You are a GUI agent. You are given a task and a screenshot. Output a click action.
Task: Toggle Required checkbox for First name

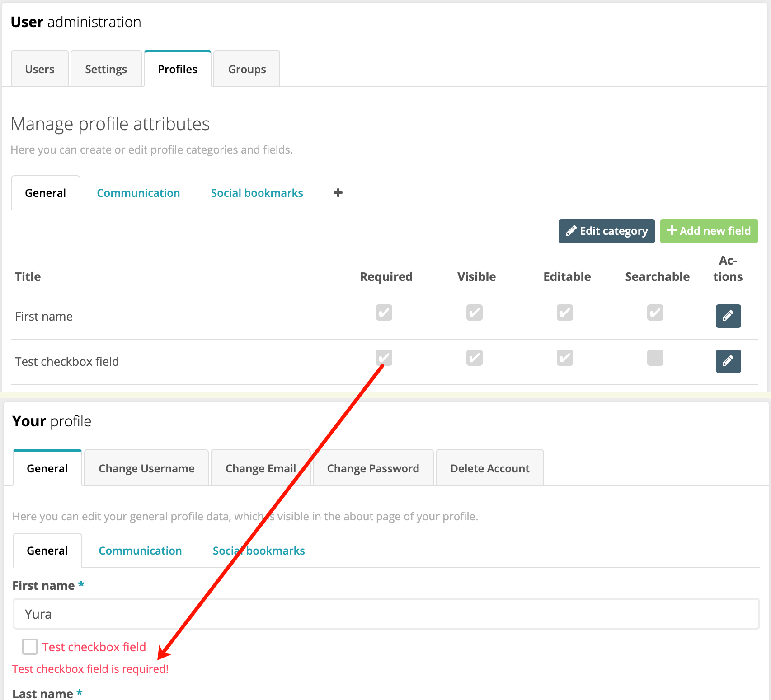coord(384,313)
